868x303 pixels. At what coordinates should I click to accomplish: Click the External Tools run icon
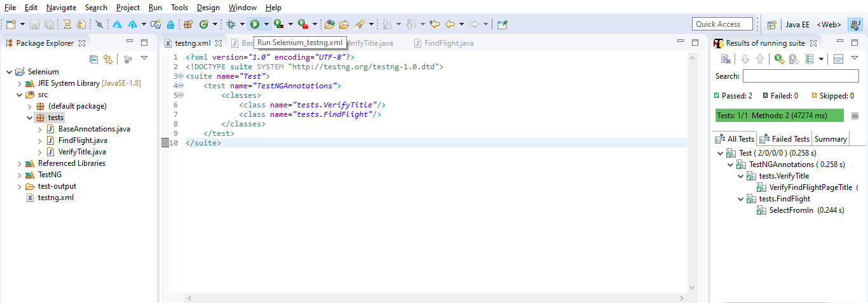tap(303, 24)
